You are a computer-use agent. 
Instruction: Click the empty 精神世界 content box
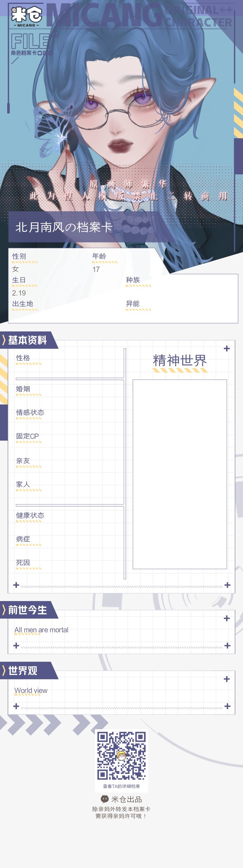pyautogui.click(x=180, y=474)
